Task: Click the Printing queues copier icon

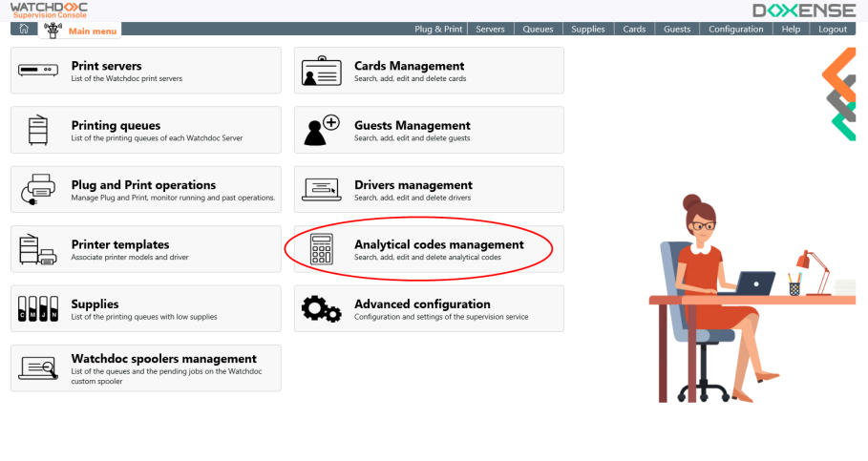Action: click(x=39, y=131)
